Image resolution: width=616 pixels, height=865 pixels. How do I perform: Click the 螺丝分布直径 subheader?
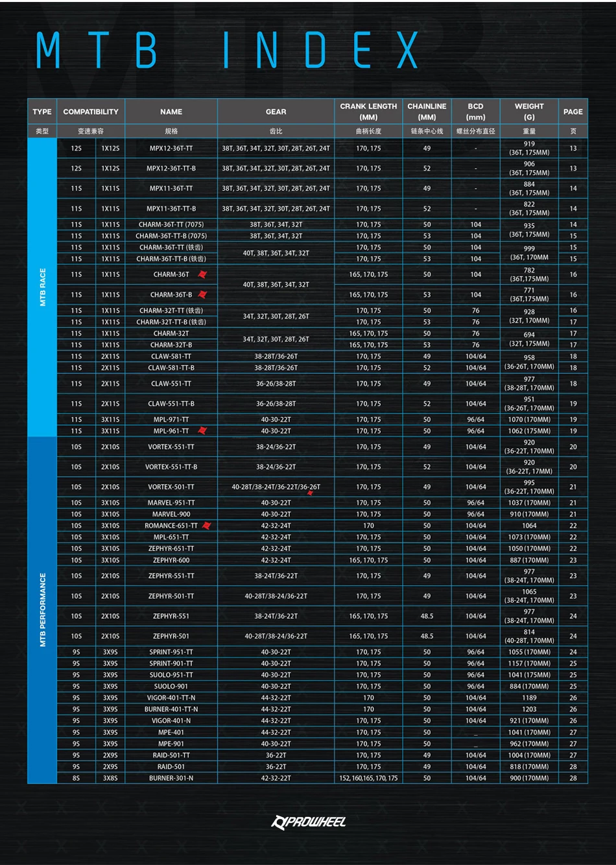pyautogui.click(x=475, y=131)
